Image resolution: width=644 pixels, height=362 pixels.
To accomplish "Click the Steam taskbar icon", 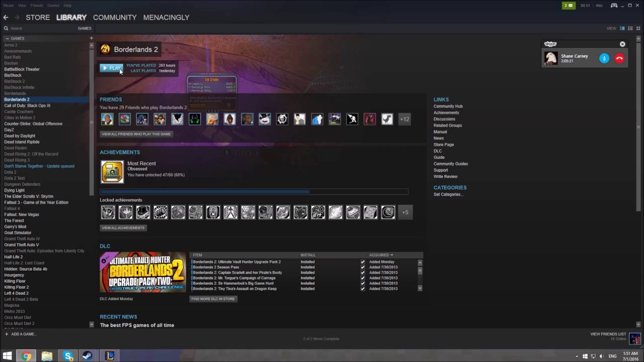I will [x=87, y=356].
